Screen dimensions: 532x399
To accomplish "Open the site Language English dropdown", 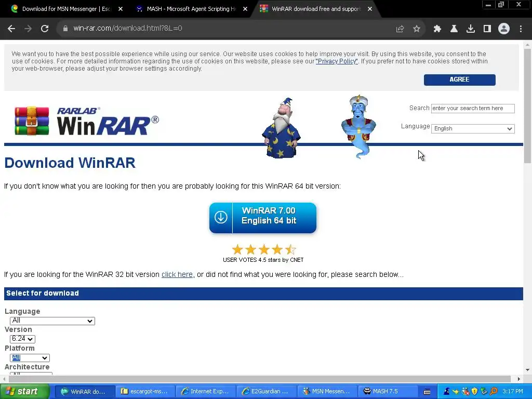I will click(473, 129).
